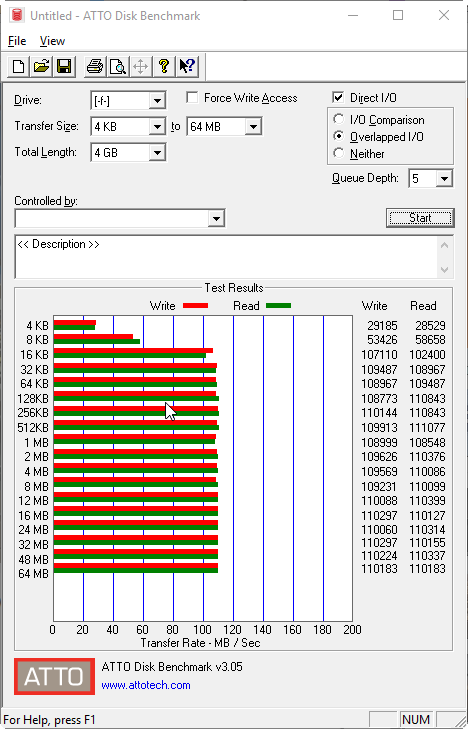Viewport: 468px width, 729px height.
Task: Save benchmark results with floppy icon
Action: point(64,66)
